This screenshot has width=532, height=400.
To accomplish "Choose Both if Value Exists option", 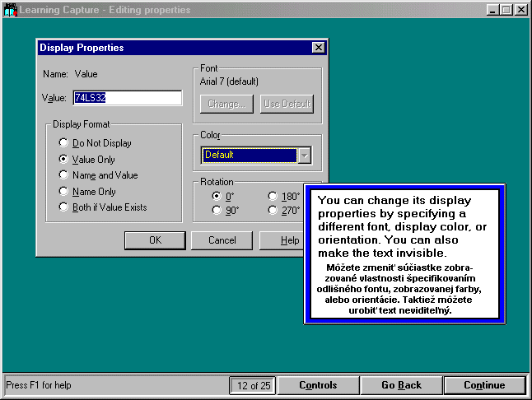I will point(63,207).
